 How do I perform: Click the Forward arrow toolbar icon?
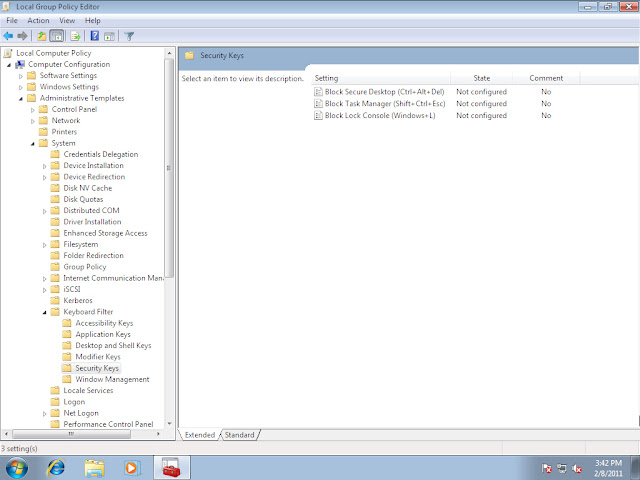click(x=22, y=36)
